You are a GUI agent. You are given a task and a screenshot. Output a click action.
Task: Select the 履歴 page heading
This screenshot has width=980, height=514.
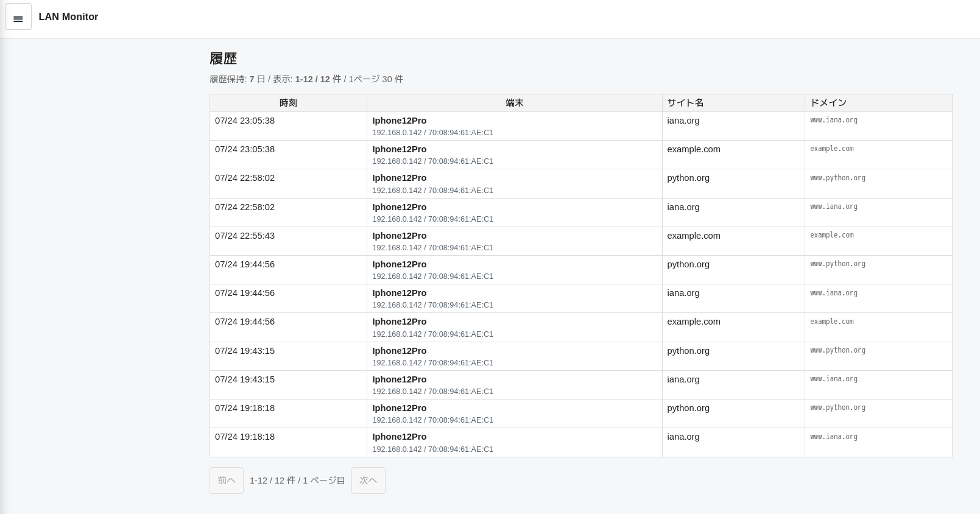[x=223, y=58]
